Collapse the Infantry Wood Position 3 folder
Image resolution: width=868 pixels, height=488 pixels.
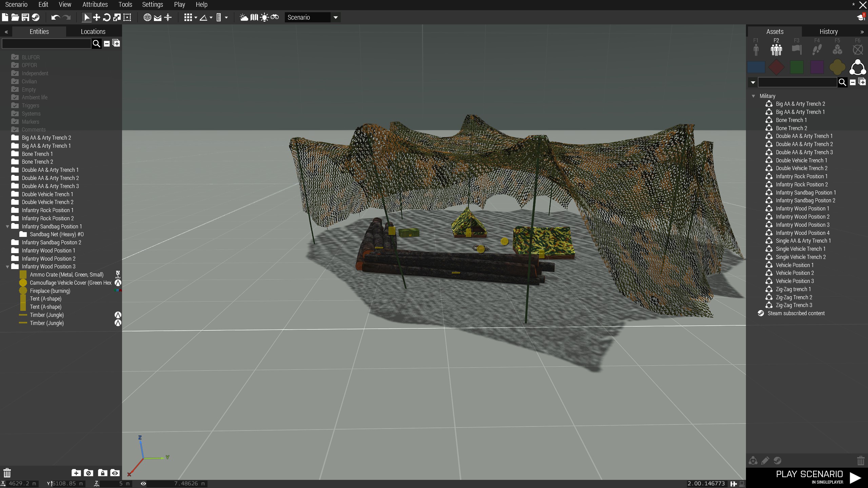7,267
